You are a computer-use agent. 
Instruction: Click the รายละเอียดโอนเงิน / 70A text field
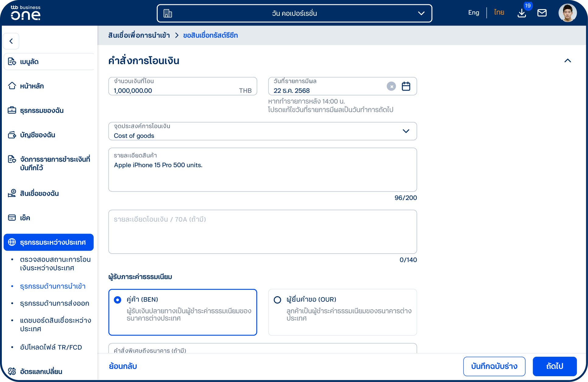pyautogui.click(x=263, y=232)
